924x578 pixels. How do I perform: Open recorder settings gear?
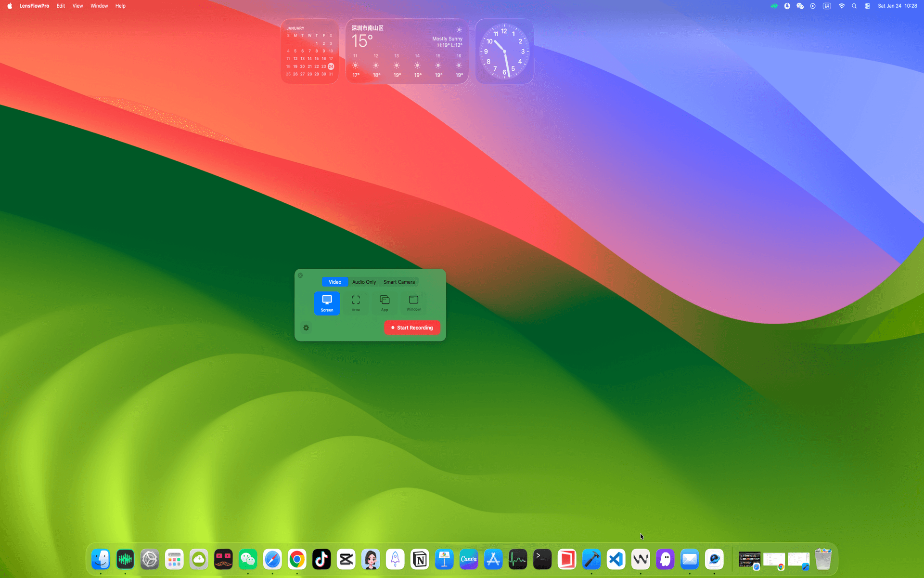306,328
